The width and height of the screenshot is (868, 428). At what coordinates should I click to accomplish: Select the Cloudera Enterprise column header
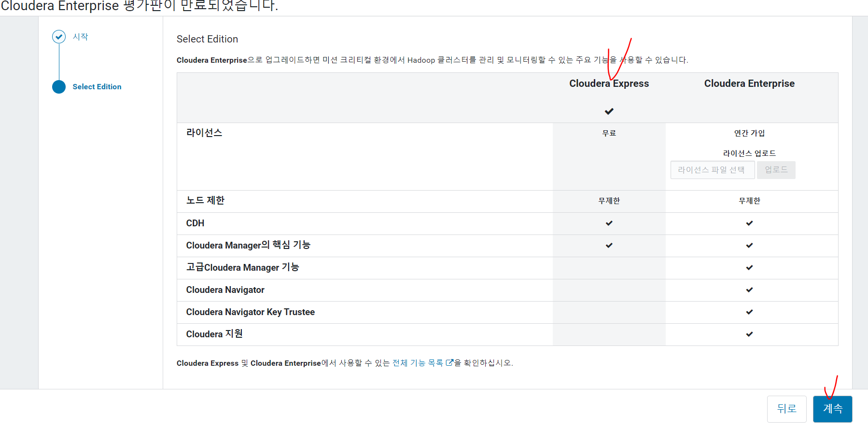[x=749, y=83]
